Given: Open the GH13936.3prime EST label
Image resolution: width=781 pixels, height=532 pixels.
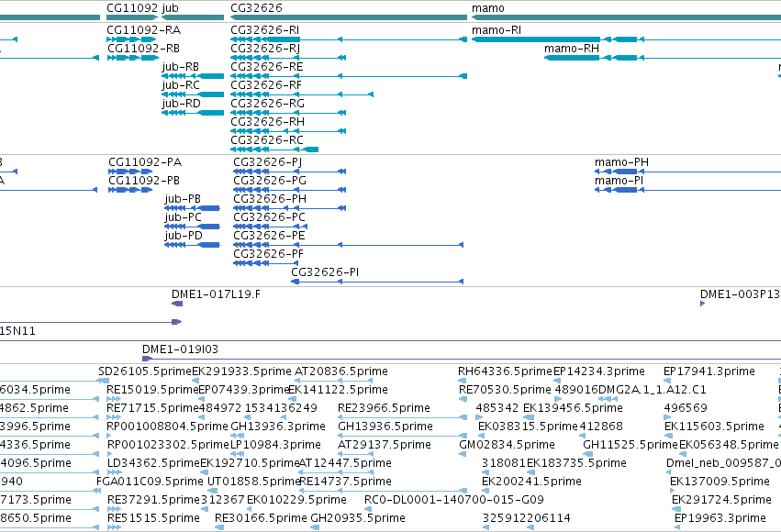Looking at the screenshot, I should tap(278, 427).
